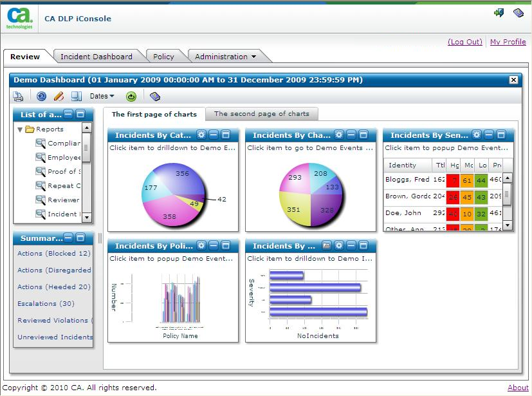Collapse the Reports tree folder
The height and width of the screenshot is (396, 532).
[21, 128]
